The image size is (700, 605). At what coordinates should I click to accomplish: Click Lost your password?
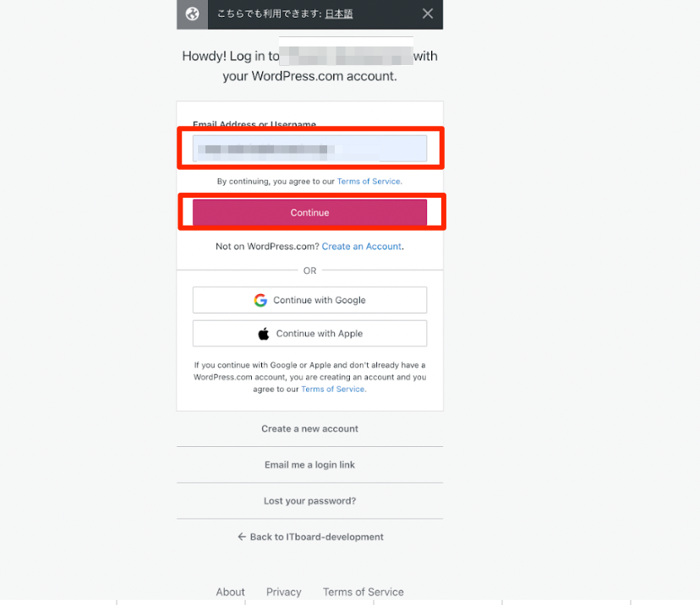[309, 501]
